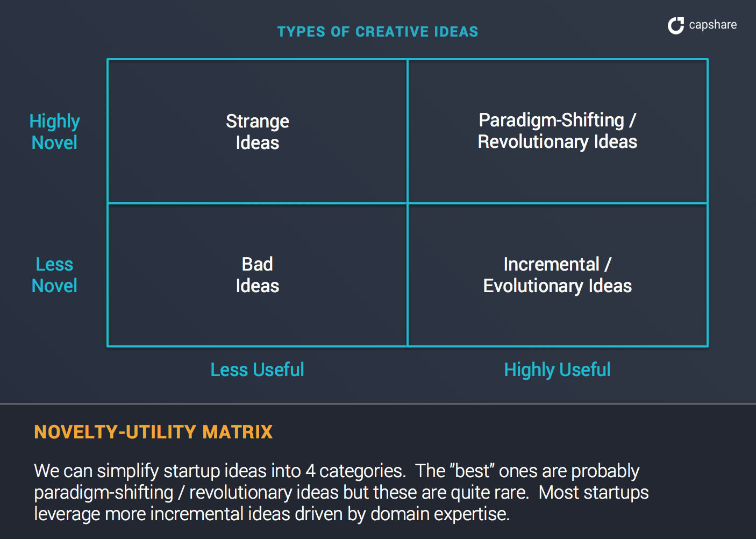Screen dimensions: 756x539
Task: Click the phrase 'domain expertise' in the caption
Action: click(440, 514)
